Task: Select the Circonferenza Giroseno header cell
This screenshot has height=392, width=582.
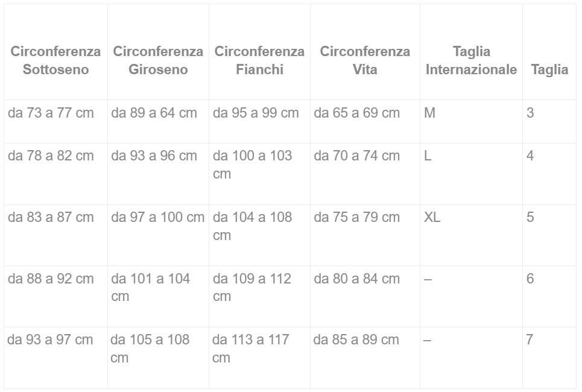Action: click(x=158, y=60)
